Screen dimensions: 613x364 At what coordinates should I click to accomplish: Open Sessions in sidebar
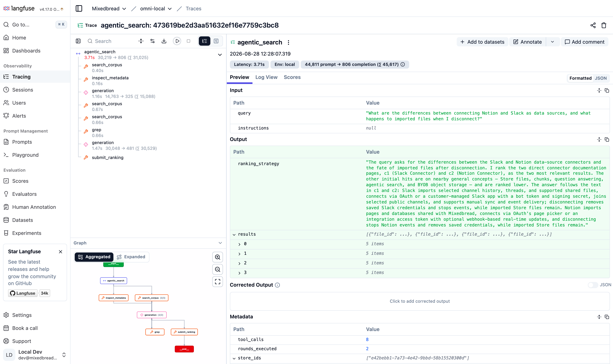pyautogui.click(x=35, y=90)
